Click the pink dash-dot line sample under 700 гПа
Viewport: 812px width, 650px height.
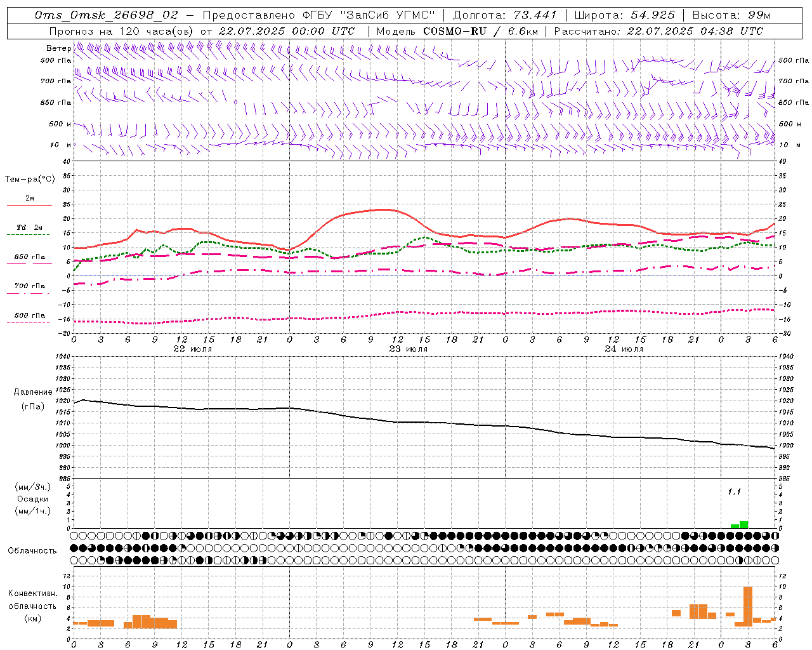coord(29,293)
